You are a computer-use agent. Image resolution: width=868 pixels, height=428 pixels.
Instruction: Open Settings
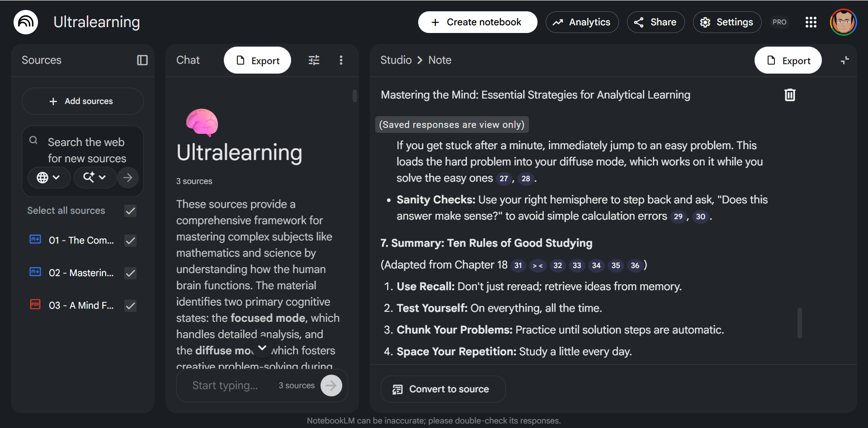pos(727,22)
